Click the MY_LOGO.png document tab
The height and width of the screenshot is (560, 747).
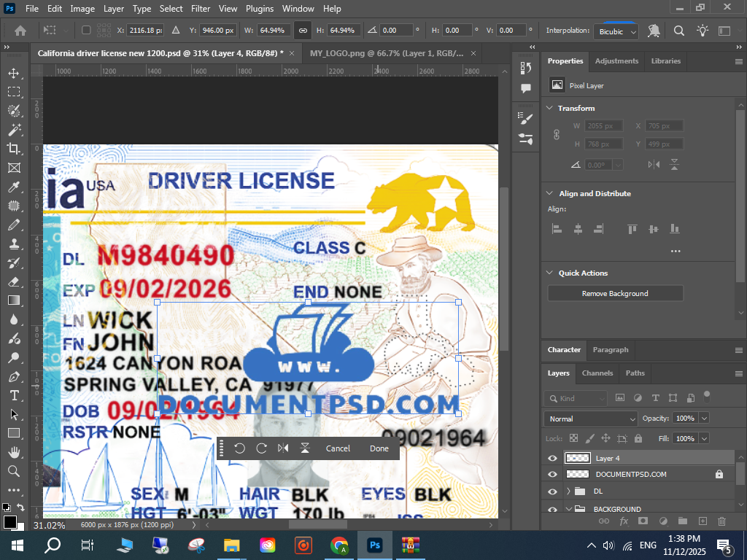[387, 54]
